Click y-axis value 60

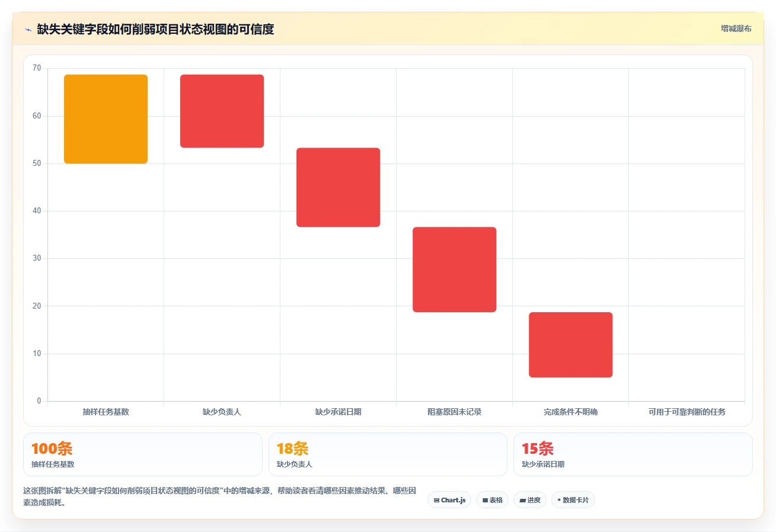pos(37,116)
